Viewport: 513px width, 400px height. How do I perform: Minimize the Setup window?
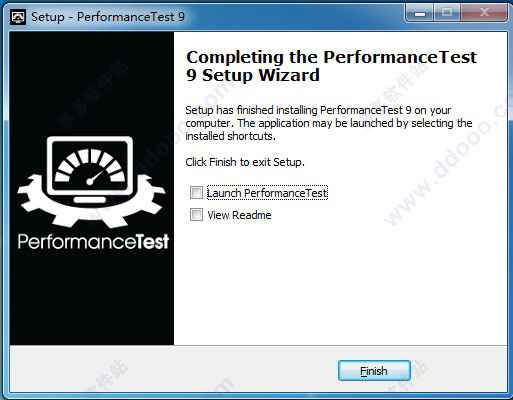pyautogui.click(x=420, y=14)
